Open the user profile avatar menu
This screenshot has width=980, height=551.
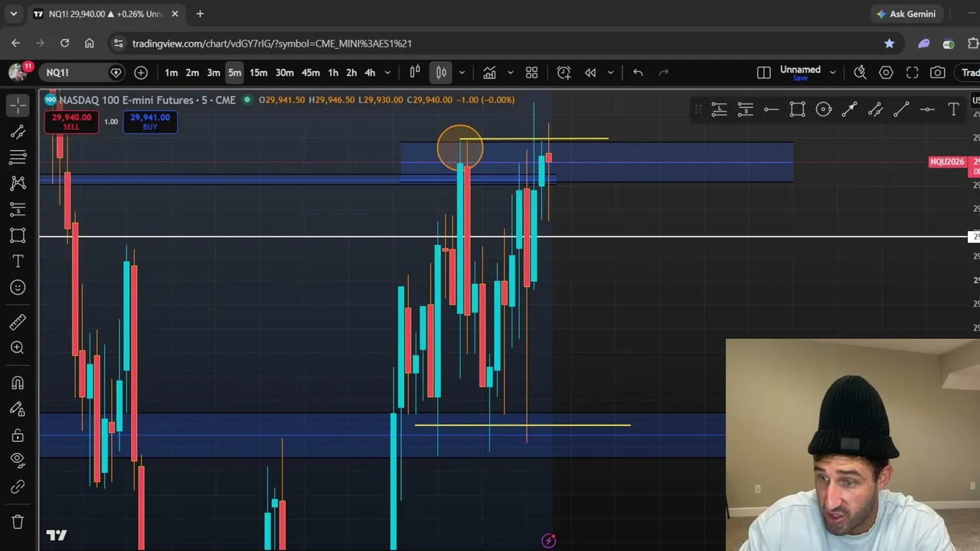tap(18, 72)
